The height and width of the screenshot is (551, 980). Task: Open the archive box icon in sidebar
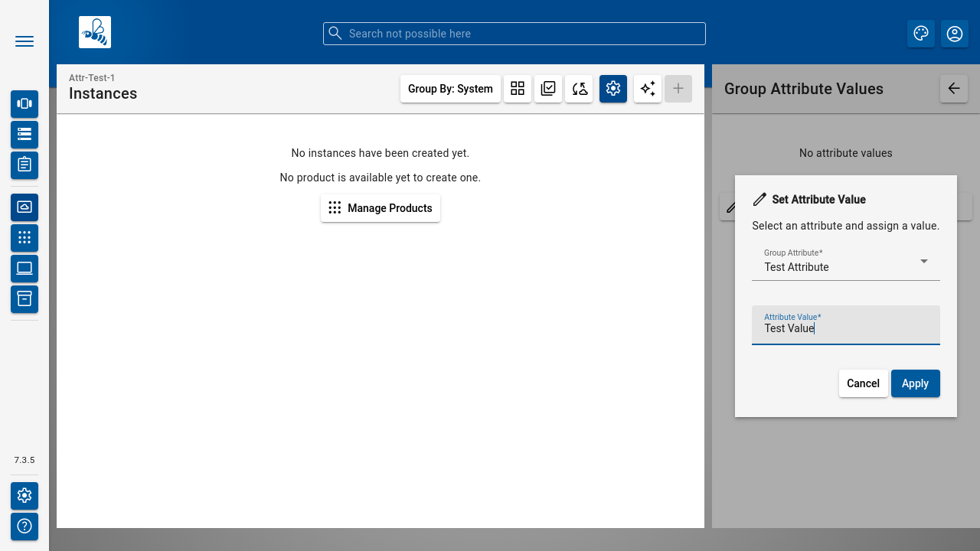24,299
